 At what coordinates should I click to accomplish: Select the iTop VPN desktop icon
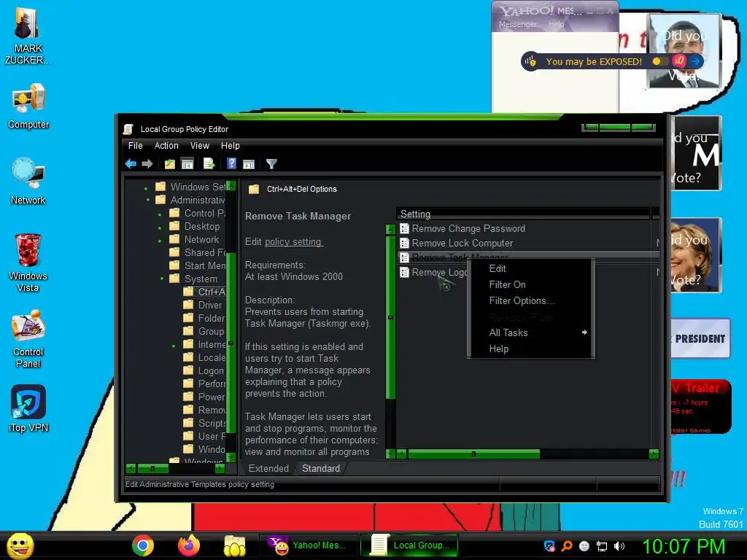click(28, 408)
